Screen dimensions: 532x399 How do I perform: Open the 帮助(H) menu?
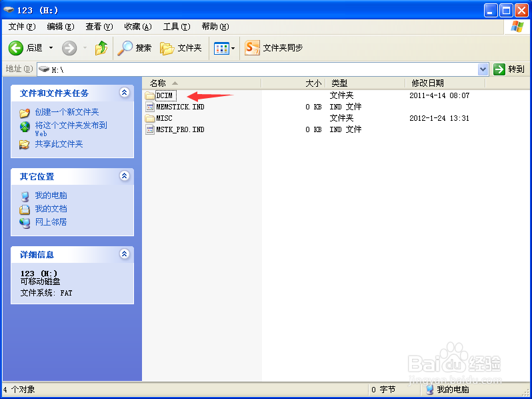coord(215,27)
